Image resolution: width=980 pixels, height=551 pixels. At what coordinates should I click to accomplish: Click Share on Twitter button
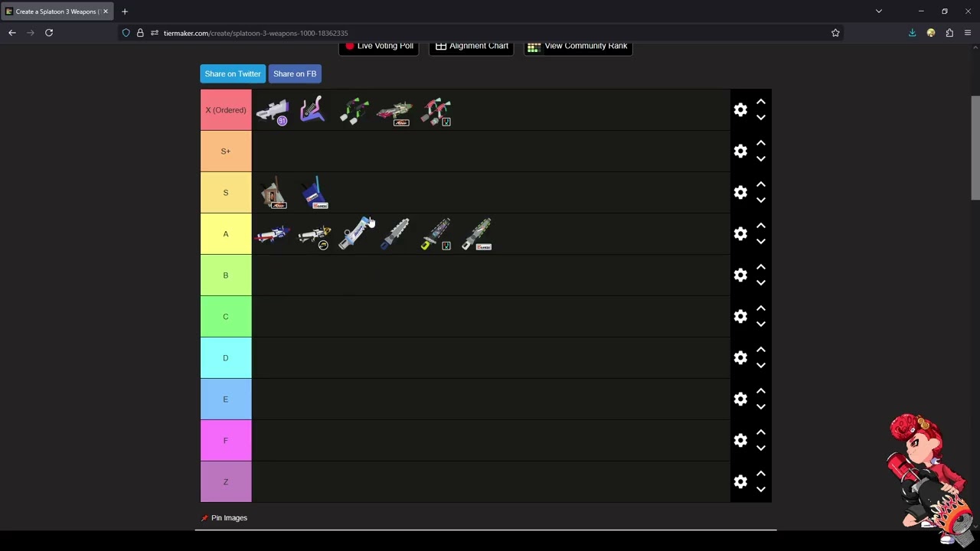[x=233, y=73]
